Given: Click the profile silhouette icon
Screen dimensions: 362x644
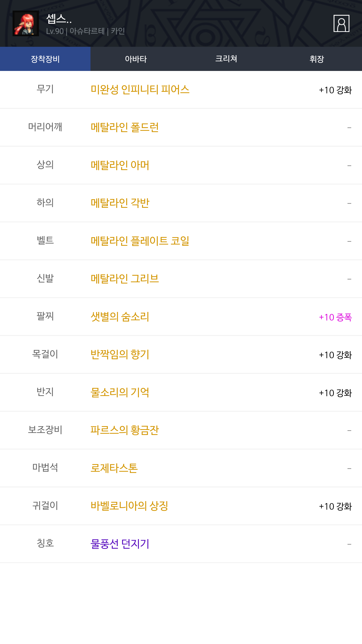Looking at the screenshot, I should pos(341,23).
